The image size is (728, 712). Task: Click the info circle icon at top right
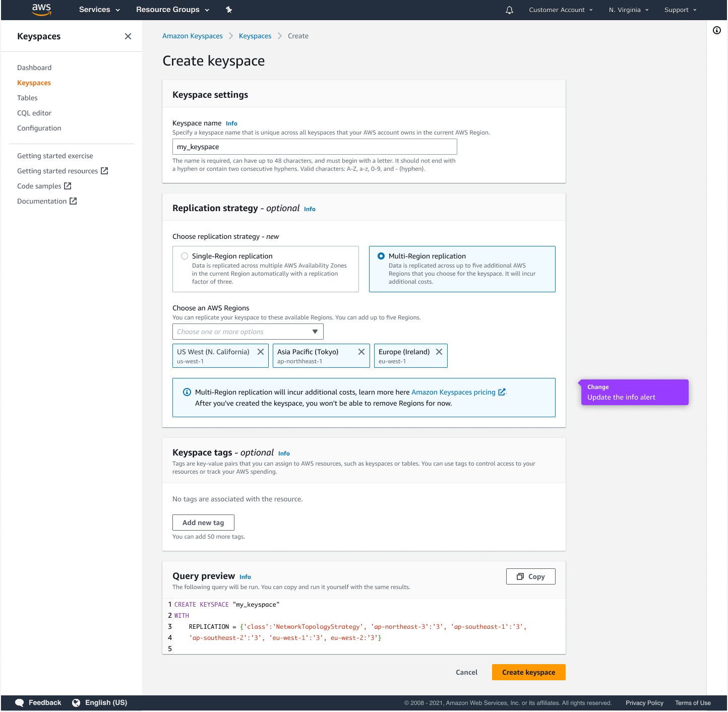tap(717, 30)
